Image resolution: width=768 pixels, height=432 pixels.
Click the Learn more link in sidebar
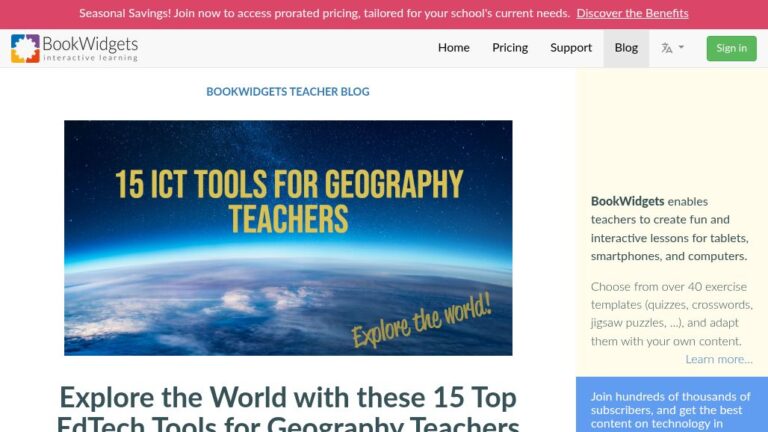tap(719, 360)
